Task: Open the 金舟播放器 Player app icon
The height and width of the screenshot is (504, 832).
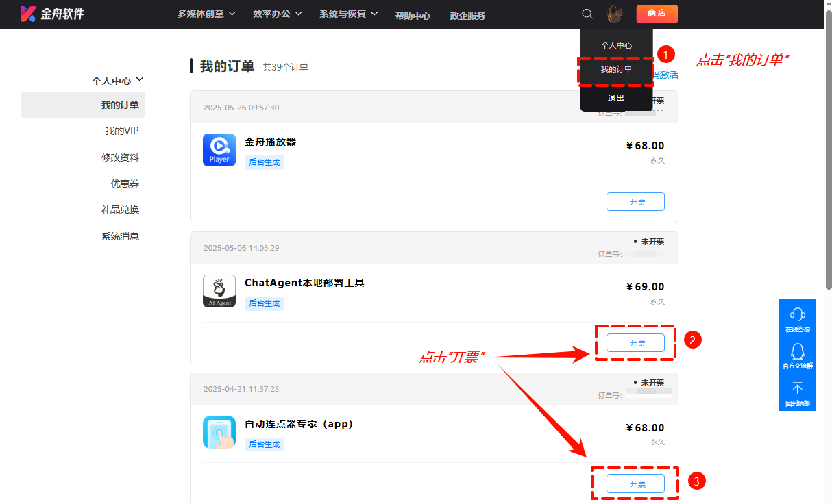Action: click(219, 150)
